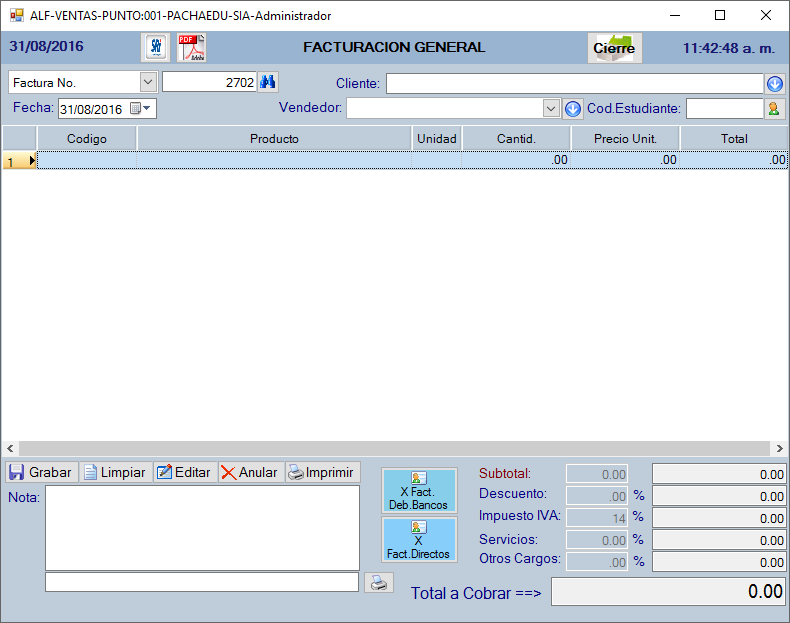The width and height of the screenshot is (790, 623).
Task: Click the Cliente lookup arrow icon
Action: (775, 84)
